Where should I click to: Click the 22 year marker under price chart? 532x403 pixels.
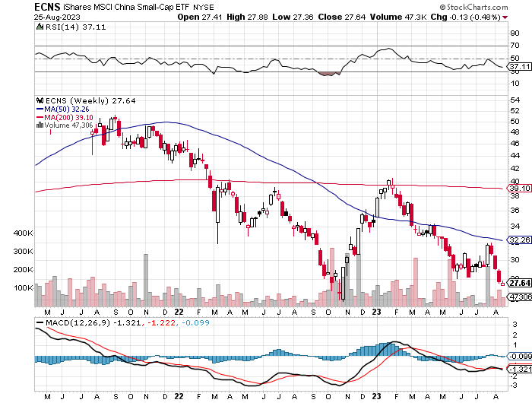coord(179,312)
